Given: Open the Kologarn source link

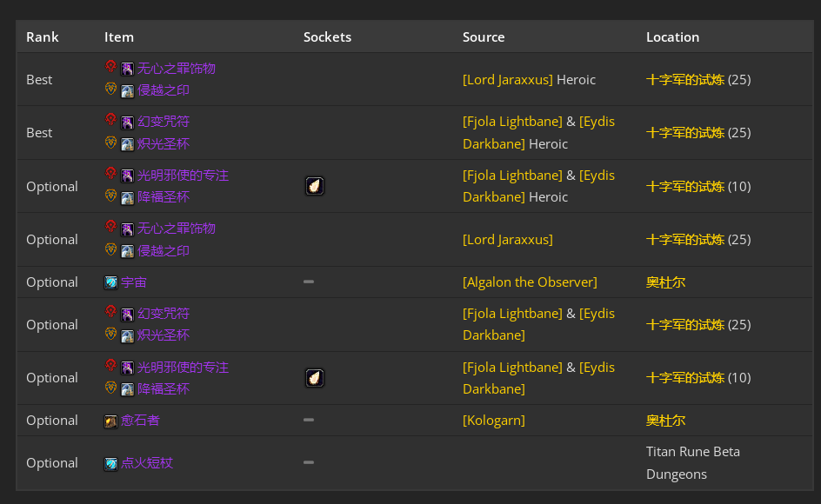Looking at the screenshot, I should [493, 421].
